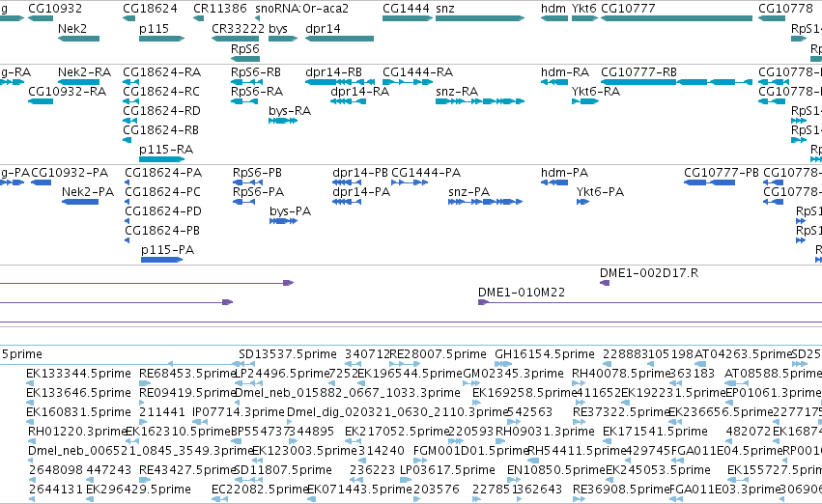Image resolution: width=822 pixels, height=504 pixels.
Task: Open the FGM001D01.5prime EST label
Action: [470, 451]
